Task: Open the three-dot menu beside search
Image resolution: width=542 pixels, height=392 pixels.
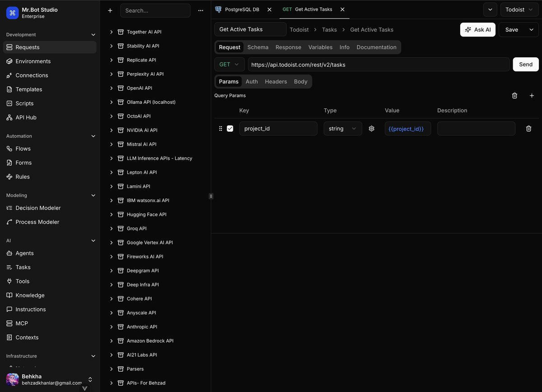Action: (x=201, y=10)
